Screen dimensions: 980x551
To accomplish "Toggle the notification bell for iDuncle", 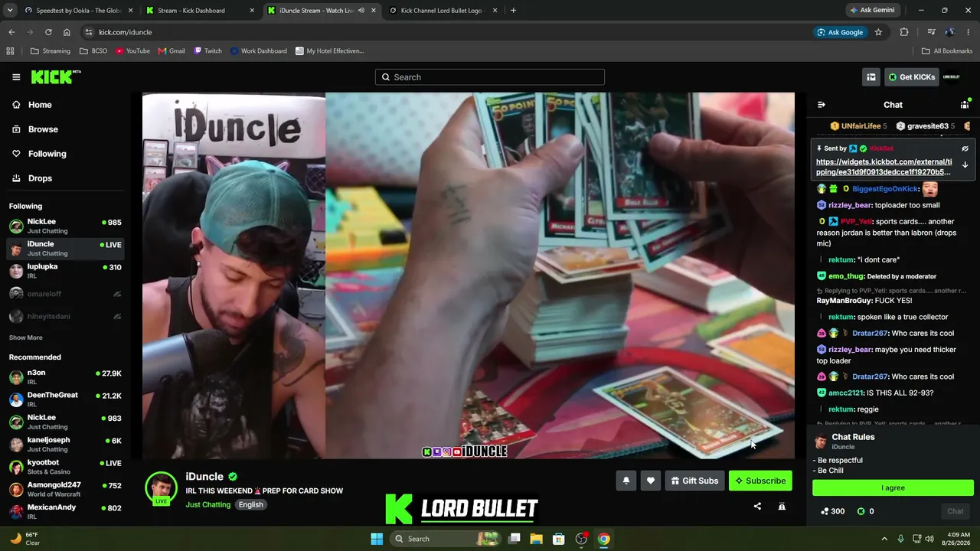I will coord(626,481).
